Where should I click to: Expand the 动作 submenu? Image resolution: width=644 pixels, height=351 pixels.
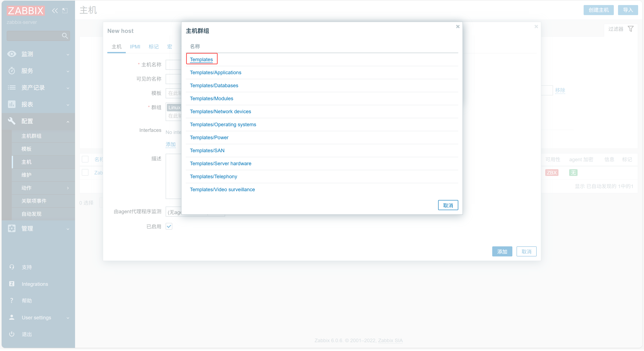68,188
